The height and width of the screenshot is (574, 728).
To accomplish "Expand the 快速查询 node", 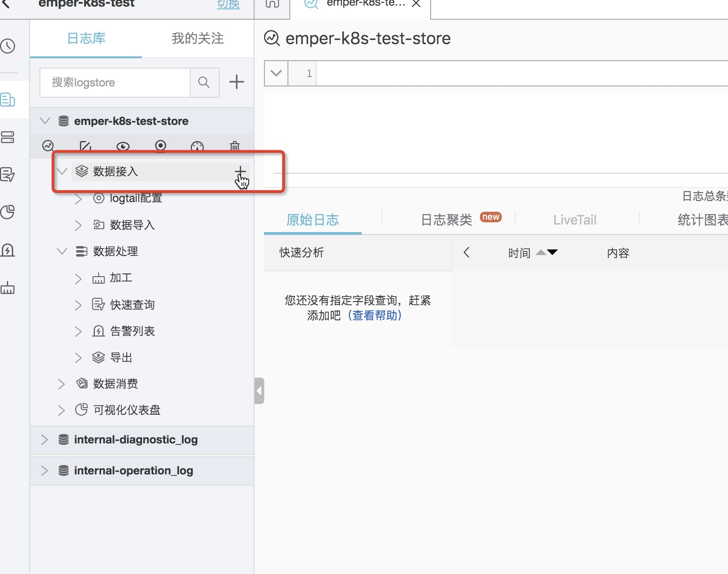I will click(x=78, y=305).
